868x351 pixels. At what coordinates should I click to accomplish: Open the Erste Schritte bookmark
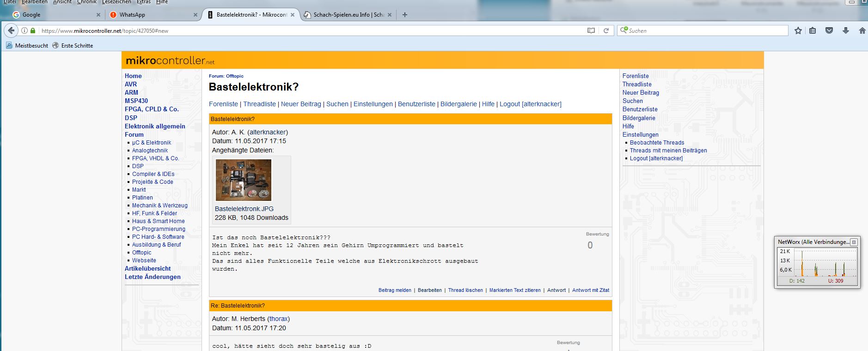73,45
